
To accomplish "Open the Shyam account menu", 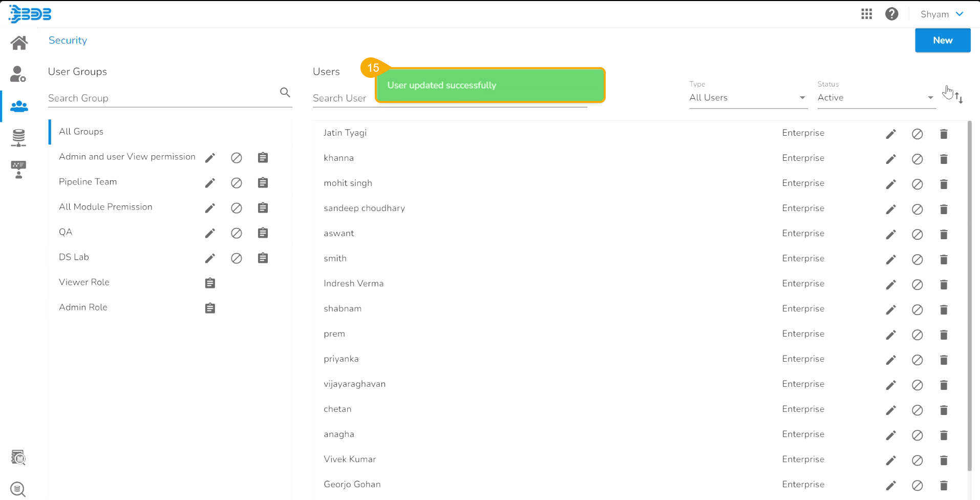I will 942,14.
